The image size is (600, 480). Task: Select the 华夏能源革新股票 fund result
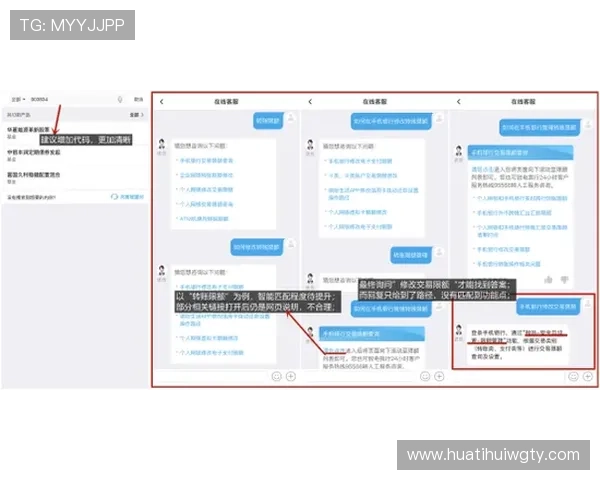tap(75, 133)
